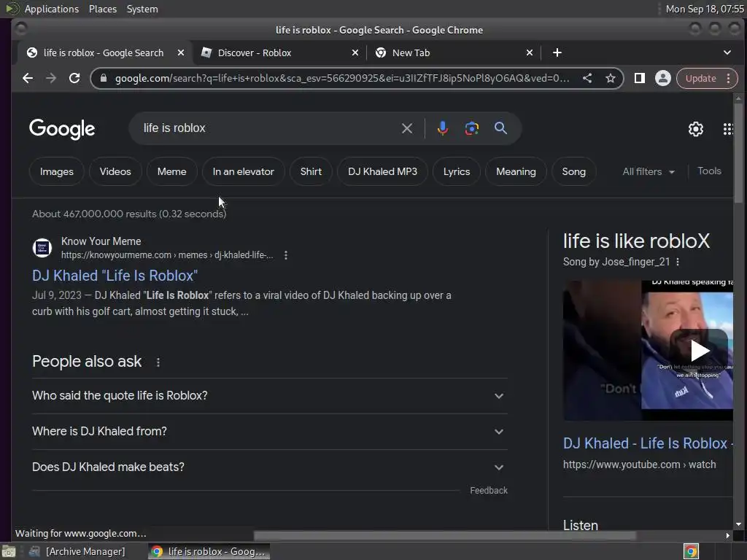The width and height of the screenshot is (747, 560).
Task: Clear the search box with X
Action: [407, 128]
